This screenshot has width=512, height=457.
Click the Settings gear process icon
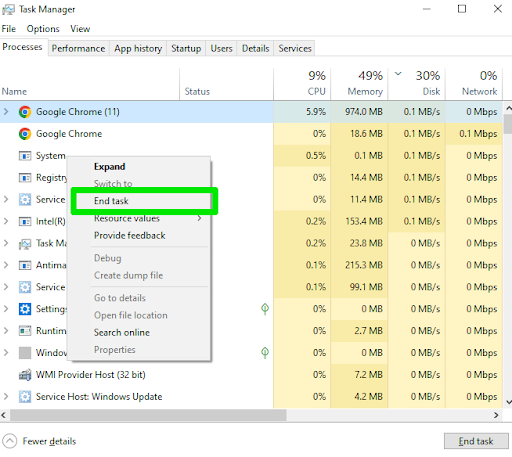coord(25,309)
